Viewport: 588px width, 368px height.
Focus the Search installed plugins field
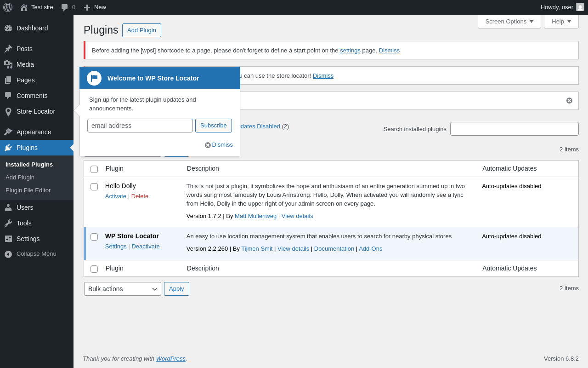click(x=514, y=129)
